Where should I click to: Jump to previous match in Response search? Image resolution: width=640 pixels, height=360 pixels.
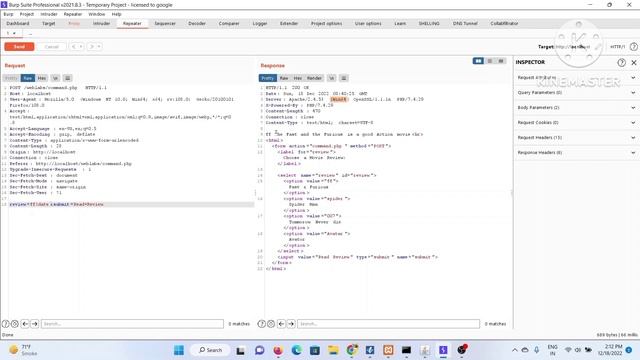pos(281,324)
